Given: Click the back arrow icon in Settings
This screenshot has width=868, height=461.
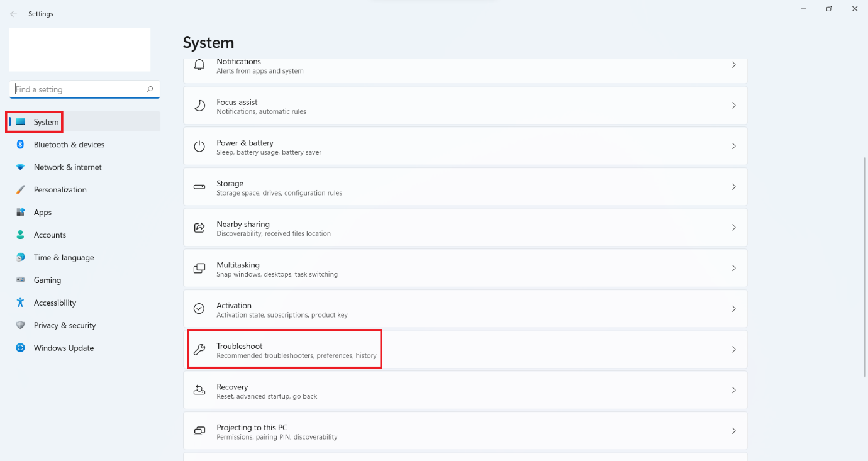Looking at the screenshot, I should [x=13, y=14].
